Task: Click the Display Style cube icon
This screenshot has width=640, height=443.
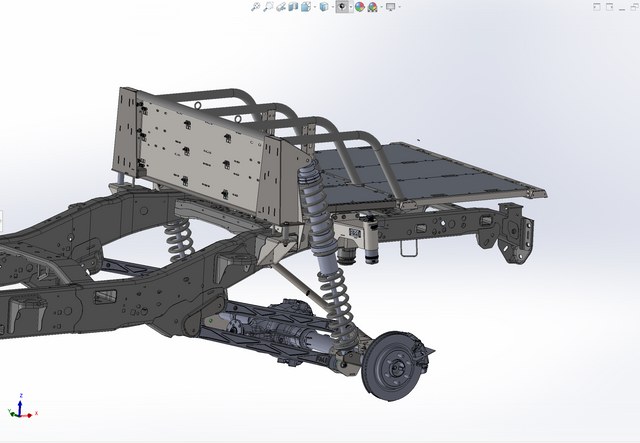Action: [323, 6]
